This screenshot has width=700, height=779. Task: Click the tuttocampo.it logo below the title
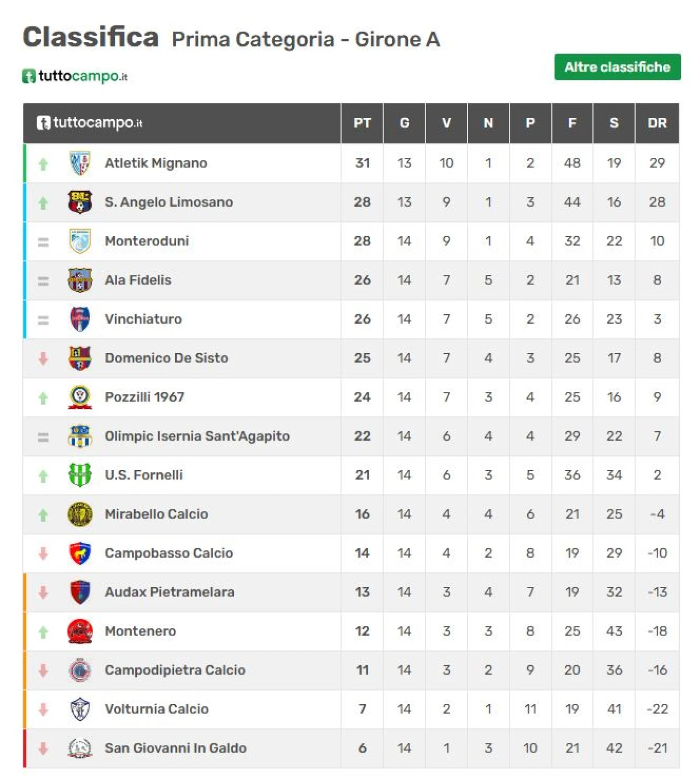point(75,76)
